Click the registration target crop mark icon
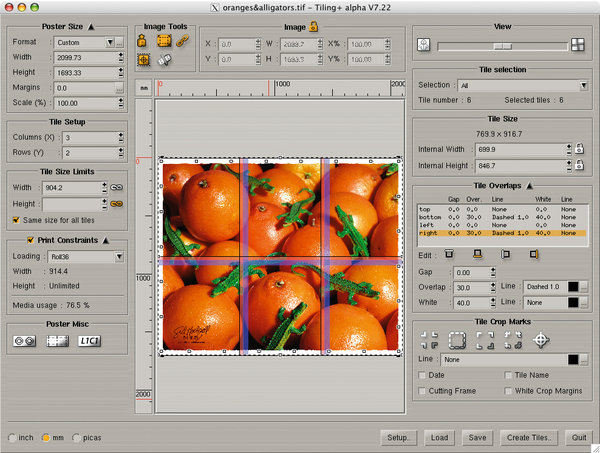This screenshot has height=453, width=600. coord(542,340)
